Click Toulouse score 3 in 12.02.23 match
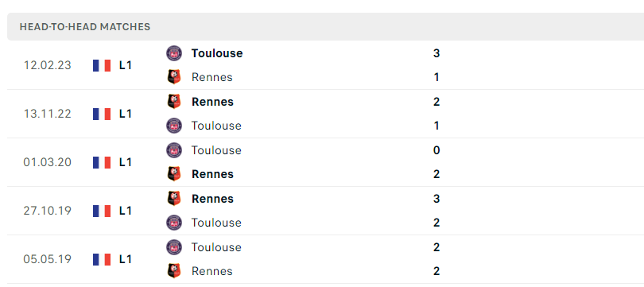 (436, 53)
